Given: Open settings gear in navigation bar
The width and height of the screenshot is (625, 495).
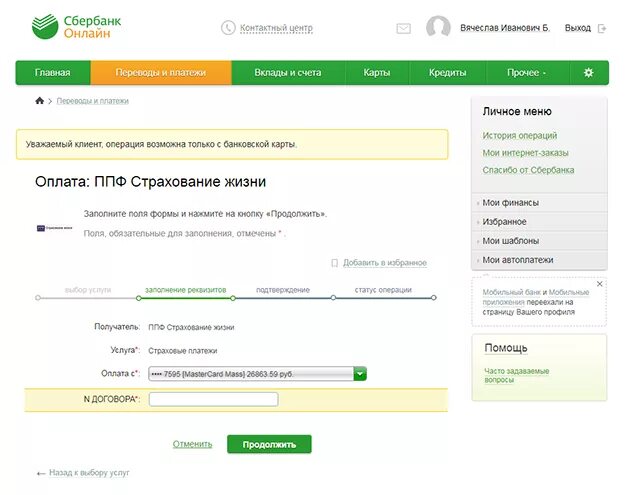Looking at the screenshot, I should [589, 73].
